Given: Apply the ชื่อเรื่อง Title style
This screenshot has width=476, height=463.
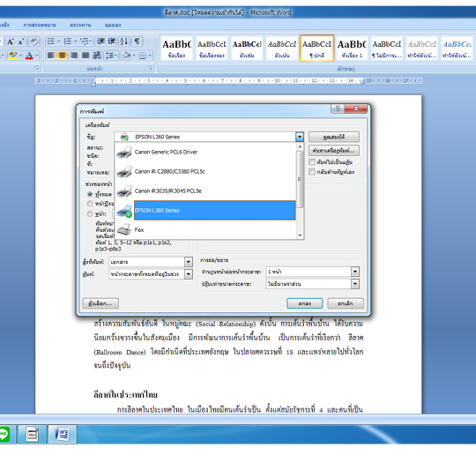Looking at the screenshot, I should pyautogui.click(x=176, y=49).
